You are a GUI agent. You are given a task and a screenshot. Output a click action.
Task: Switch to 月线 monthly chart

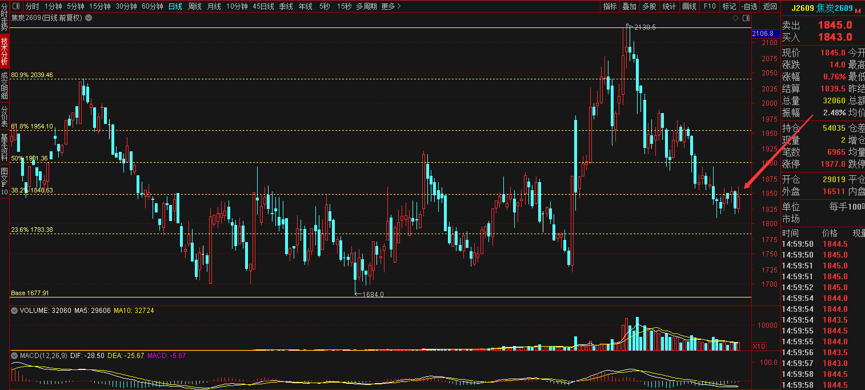coord(214,7)
